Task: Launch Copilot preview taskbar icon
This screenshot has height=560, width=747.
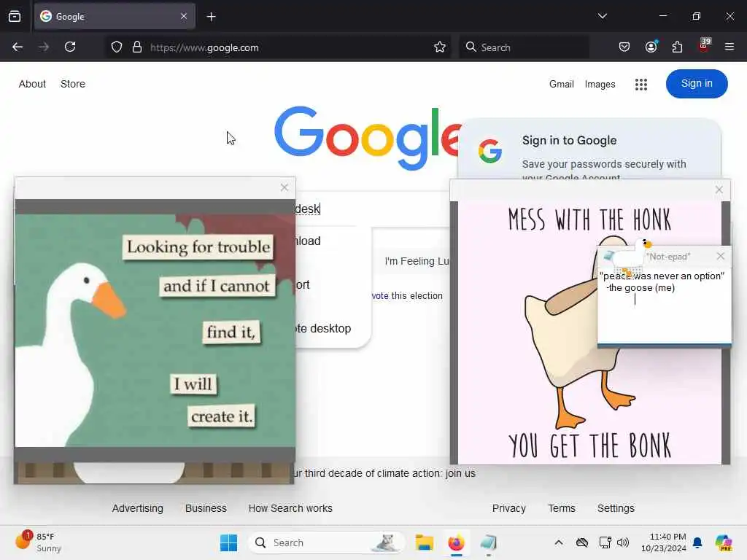Action: click(724, 542)
